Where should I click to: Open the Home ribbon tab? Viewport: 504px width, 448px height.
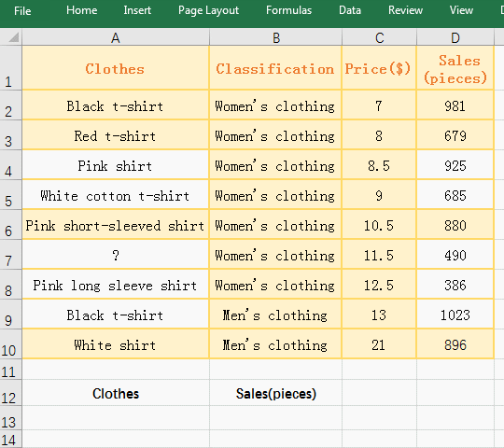click(81, 10)
